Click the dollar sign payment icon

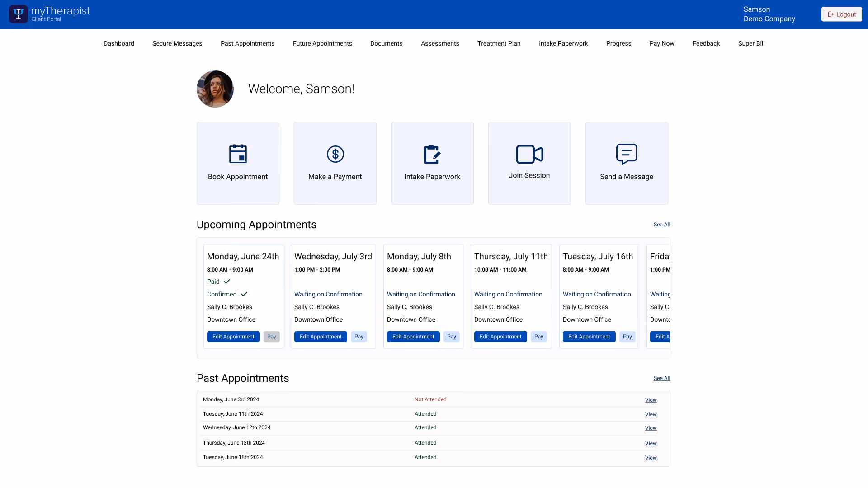[x=335, y=154]
